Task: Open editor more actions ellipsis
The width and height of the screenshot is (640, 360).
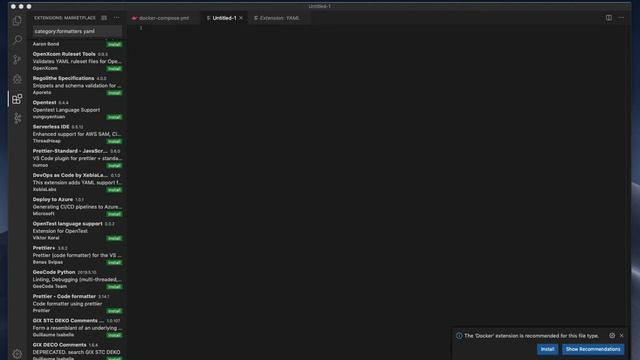Action: pos(621,18)
